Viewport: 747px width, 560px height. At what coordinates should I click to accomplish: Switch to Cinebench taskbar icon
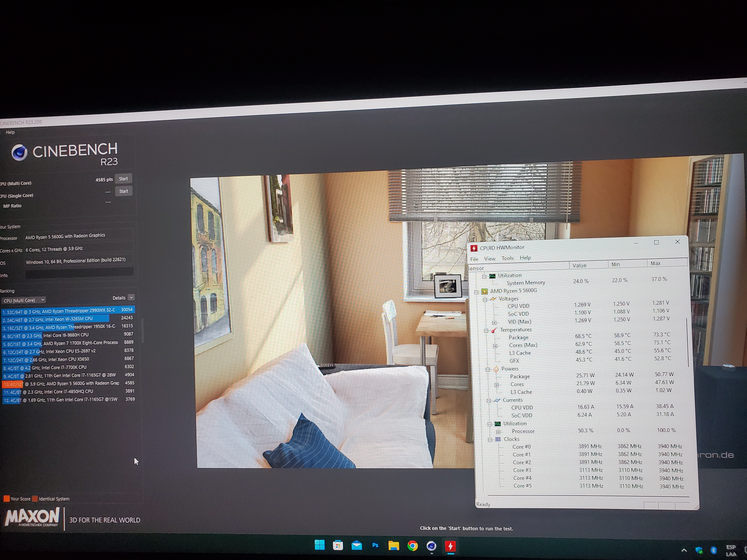click(431, 546)
